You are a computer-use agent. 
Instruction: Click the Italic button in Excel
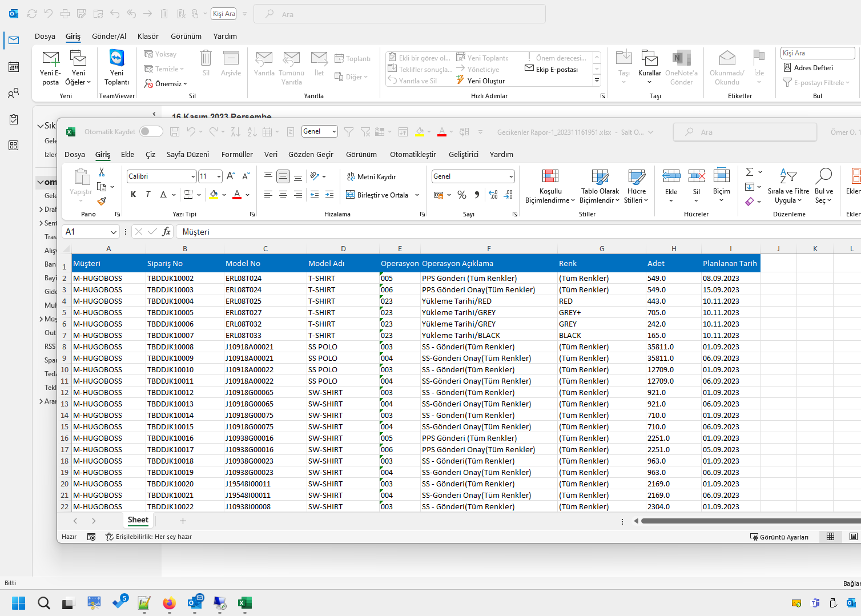point(148,195)
